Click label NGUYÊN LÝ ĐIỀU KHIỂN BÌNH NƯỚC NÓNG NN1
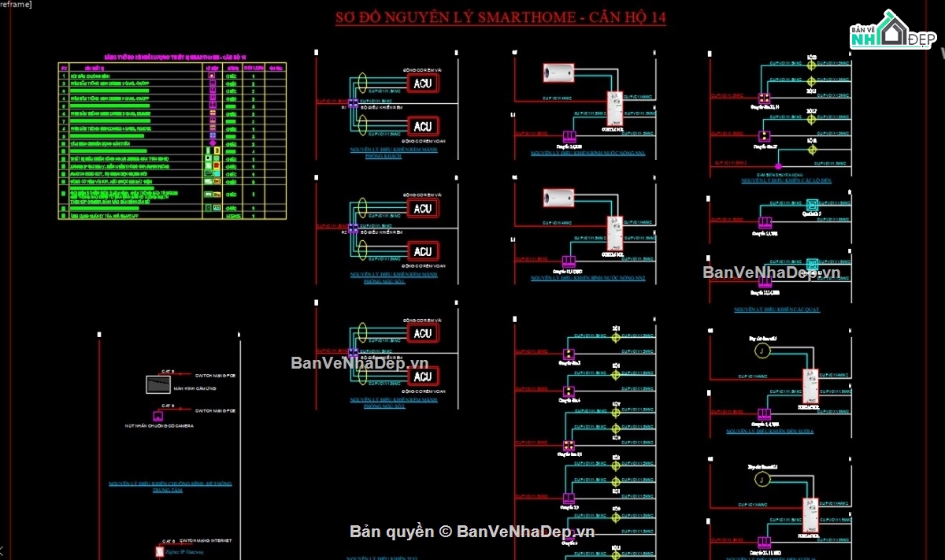Image resolution: width=945 pixels, height=560 pixels. click(x=587, y=154)
